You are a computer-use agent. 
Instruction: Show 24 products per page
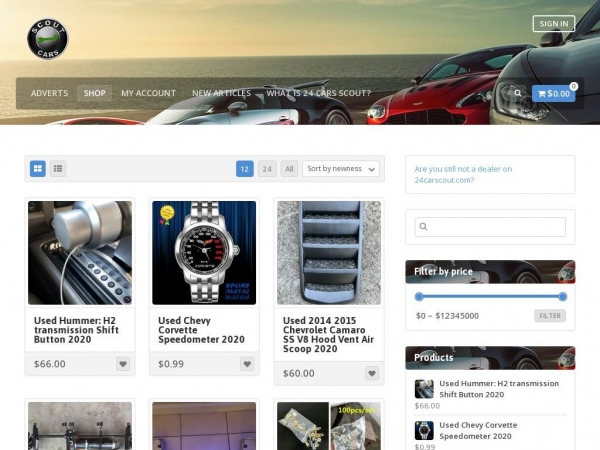coord(267,169)
